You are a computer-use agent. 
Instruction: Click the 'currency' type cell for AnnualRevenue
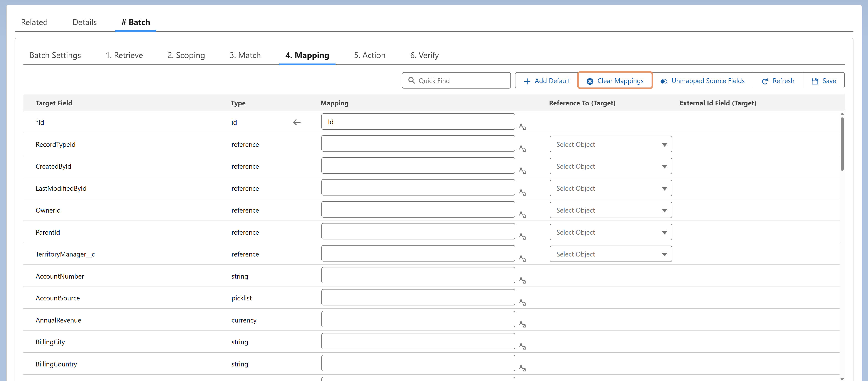[244, 320]
